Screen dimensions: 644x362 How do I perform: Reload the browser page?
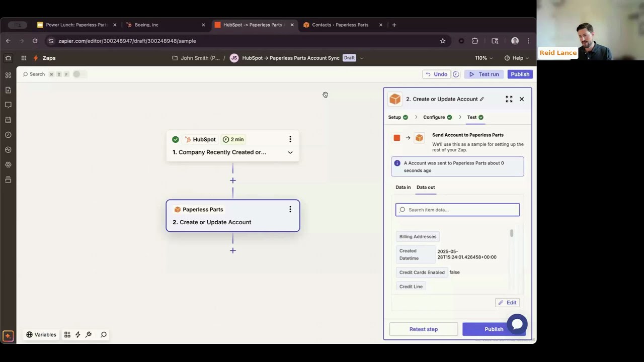(x=35, y=41)
